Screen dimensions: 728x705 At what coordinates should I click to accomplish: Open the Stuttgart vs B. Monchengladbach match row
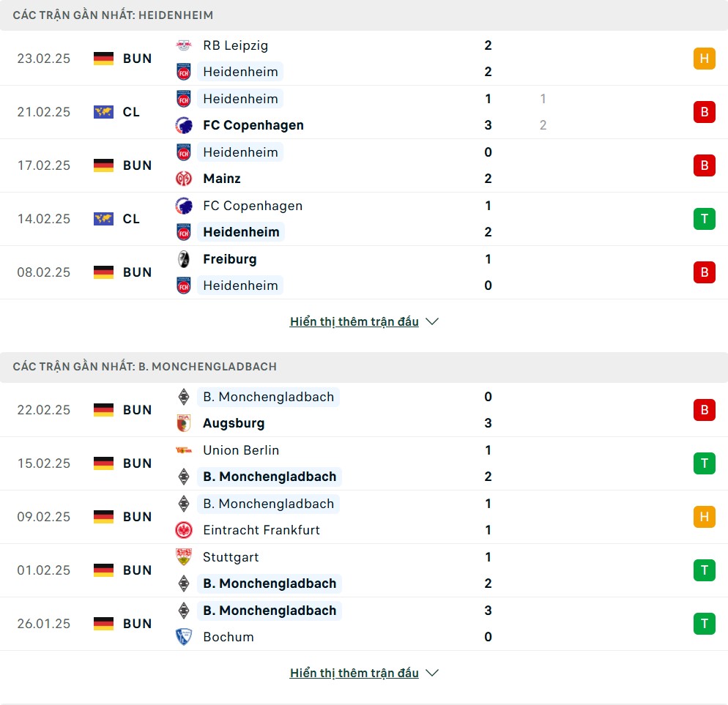(x=366, y=570)
